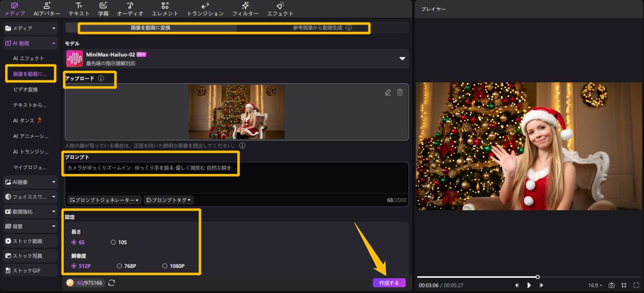644x293 pixels.
Task: Select 画像を動画に... in the sidebar
Action: point(30,74)
